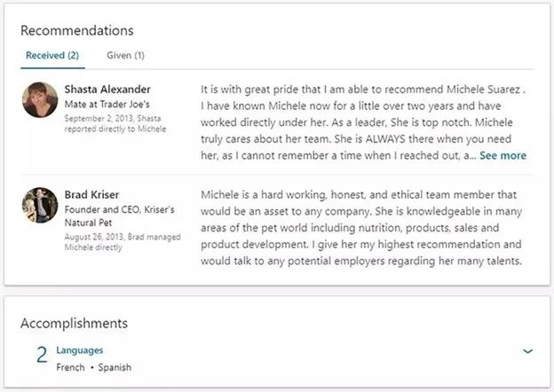Open Brad Kriser's profile photo
Screen dimensions: 554x392
point(40,205)
